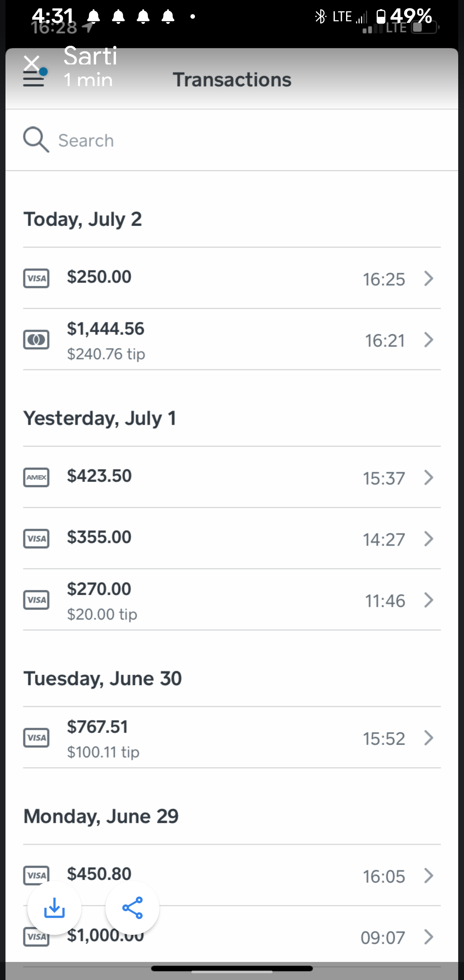Screen dimensions: 464x980
Task: Tap the 16:21 transaction time
Action: click(x=385, y=340)
